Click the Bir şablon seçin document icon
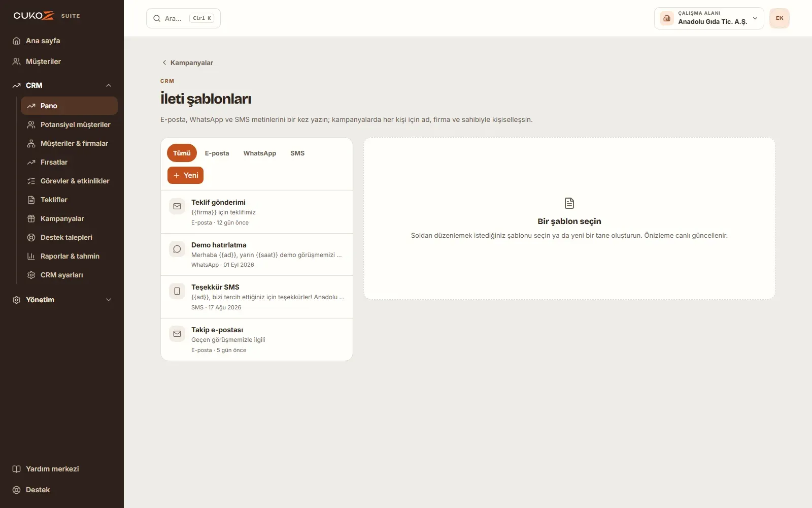The height and width of the screenshot is (508, 812). pyautogui.click(x=569, y=203)
